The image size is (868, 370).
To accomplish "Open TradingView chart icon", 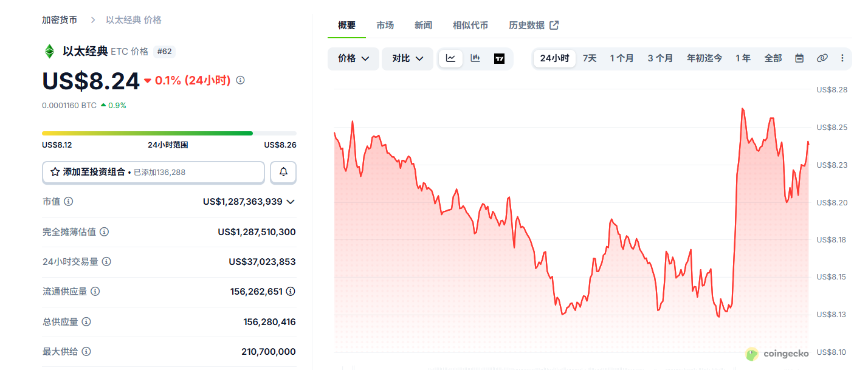I will [500, 58].
